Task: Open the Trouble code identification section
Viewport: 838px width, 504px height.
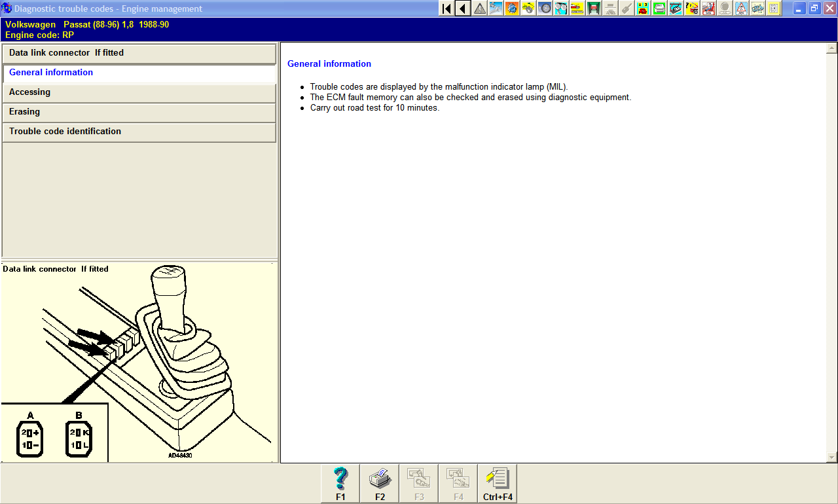Action: (139, 132)
